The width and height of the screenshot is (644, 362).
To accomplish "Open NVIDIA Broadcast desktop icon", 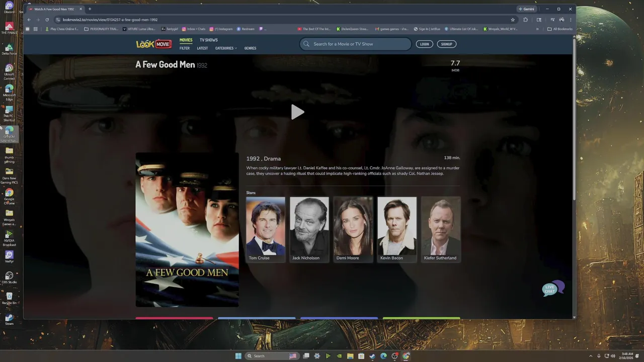I will 9,238.
